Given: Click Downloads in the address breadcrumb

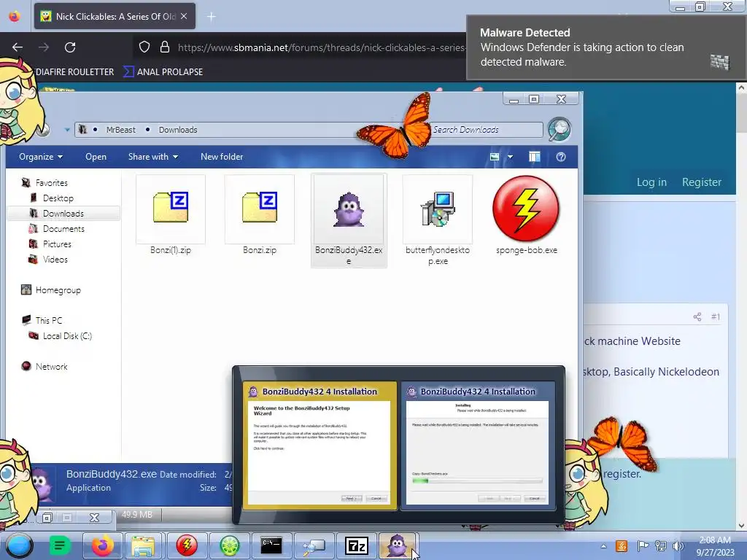Looking at the screenshot, I should [178, 130].
